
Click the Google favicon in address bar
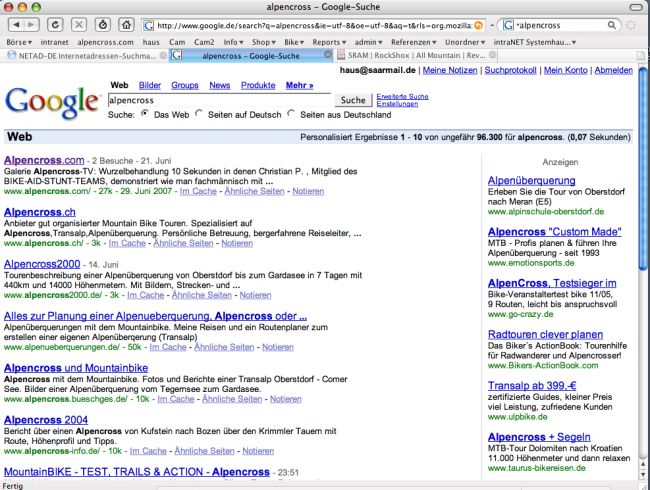click(148, 26)
